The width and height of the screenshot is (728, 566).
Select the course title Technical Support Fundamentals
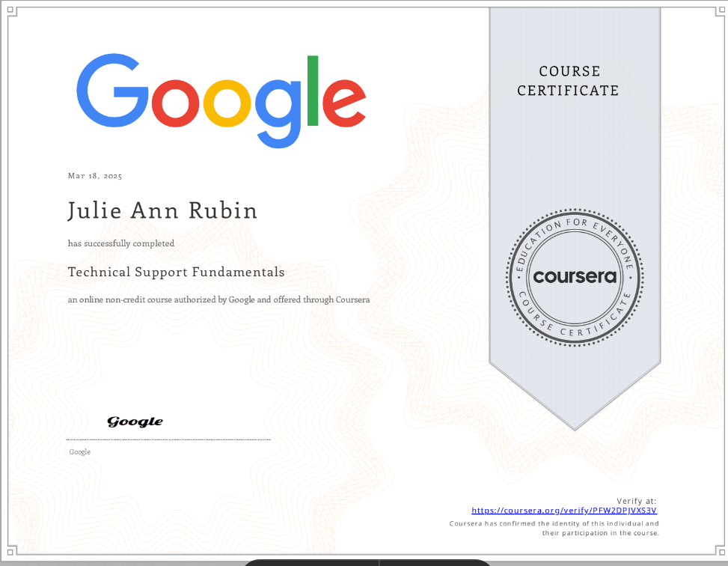[177, 272]
